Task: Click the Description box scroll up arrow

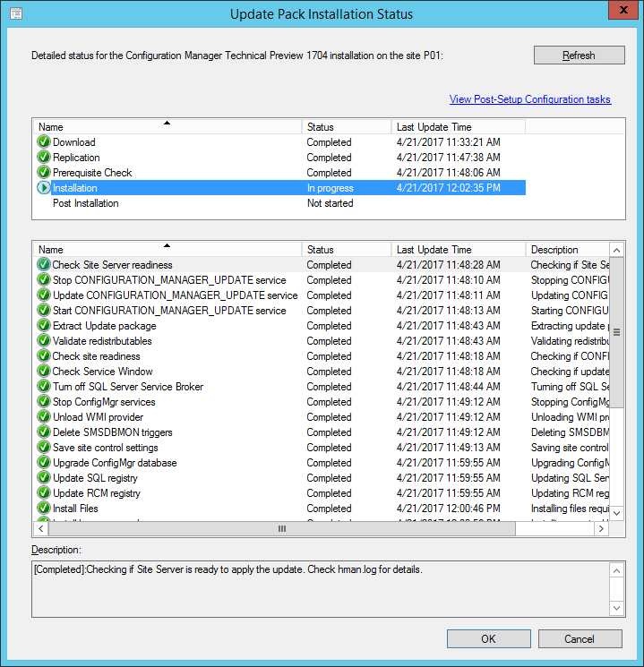Action: (616, 570)
